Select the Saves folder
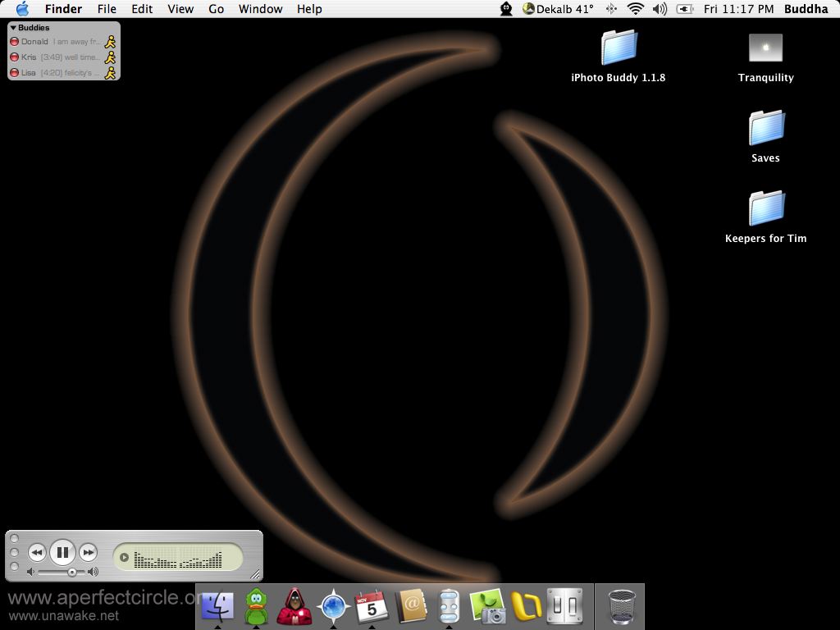The width and height of the screenshot is (840, 630). pos(765,137)
